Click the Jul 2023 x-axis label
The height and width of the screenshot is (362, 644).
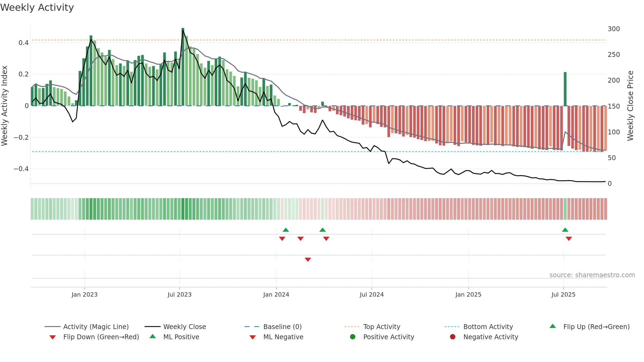[x=180, y=294]
